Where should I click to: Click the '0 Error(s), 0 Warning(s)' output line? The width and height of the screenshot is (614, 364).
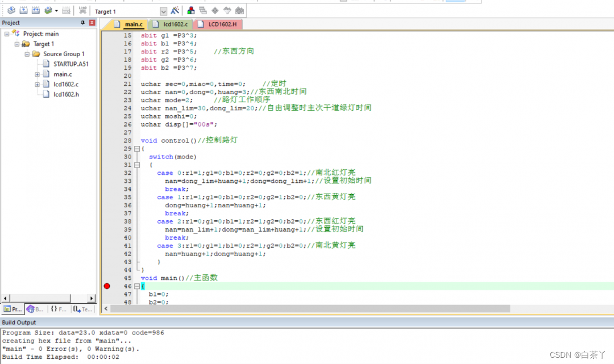pyautogui.click(x=70, y=349)
